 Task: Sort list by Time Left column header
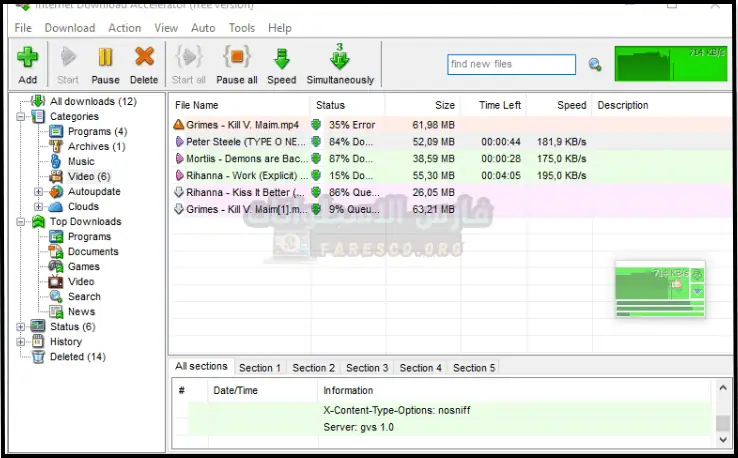(500, 105)
